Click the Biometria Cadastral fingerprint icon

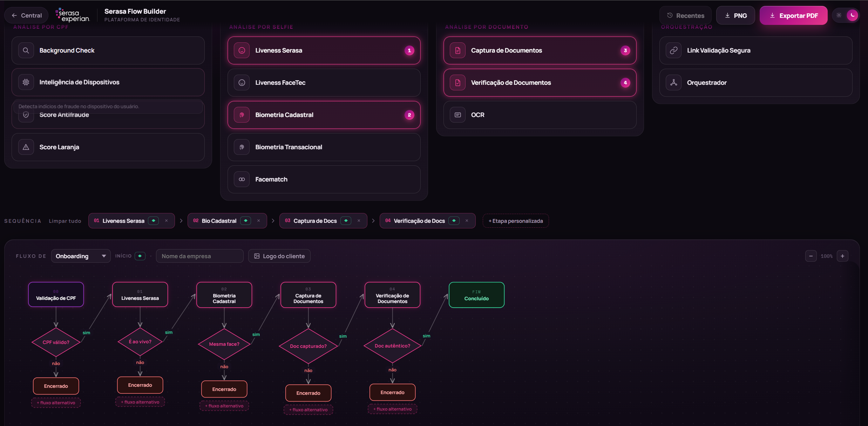coord(242,115)
